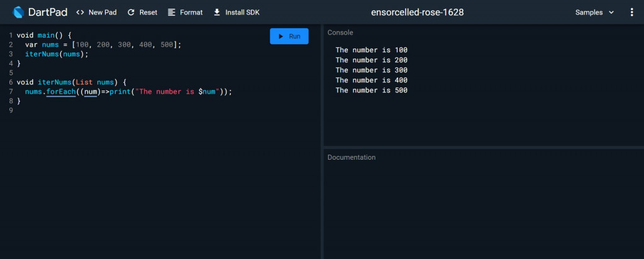The image size is (644, 259).
Task: Click console output 'The number is 300'
Action: pos(371,70)
